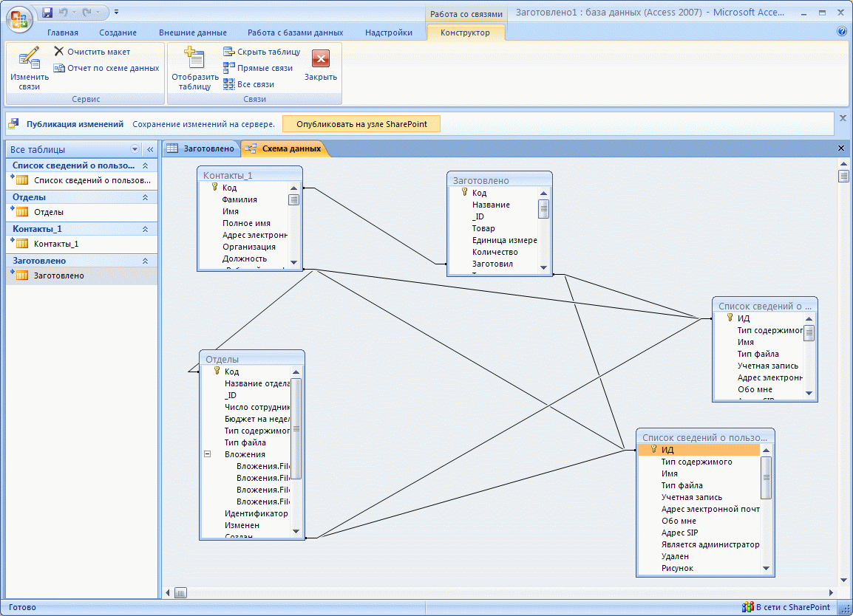853x616 pixels.
Task: Select Контакты_1 table in navigation pane
Action: click(x=81, y=244)
